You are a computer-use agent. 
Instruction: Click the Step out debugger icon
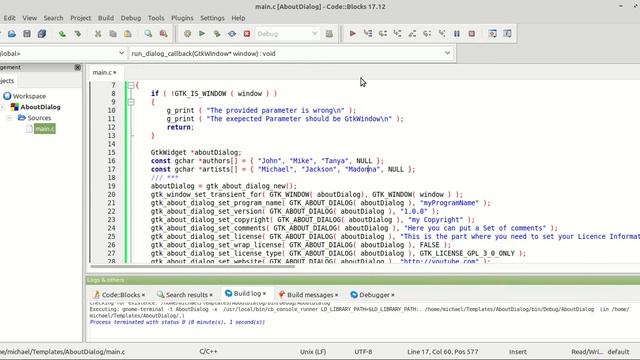point(412,34)
